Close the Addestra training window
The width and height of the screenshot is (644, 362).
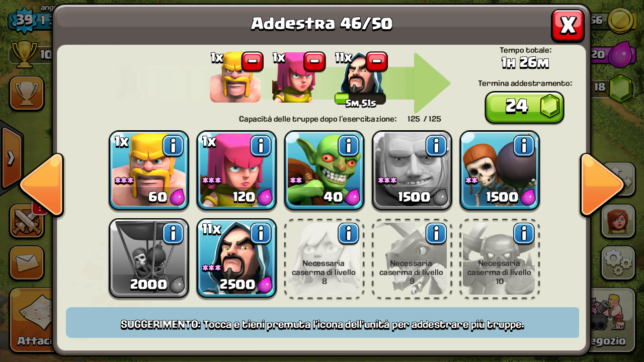(568, 25)
